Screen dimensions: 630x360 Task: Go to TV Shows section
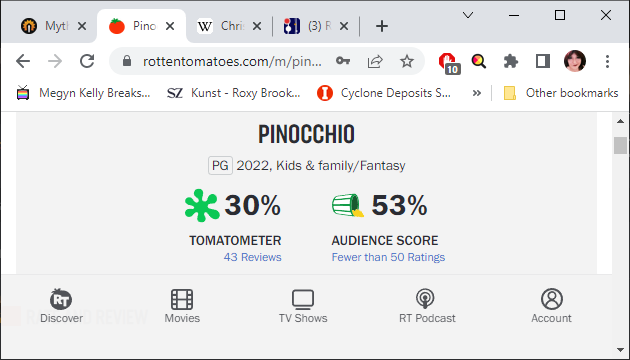coord(303,306)
